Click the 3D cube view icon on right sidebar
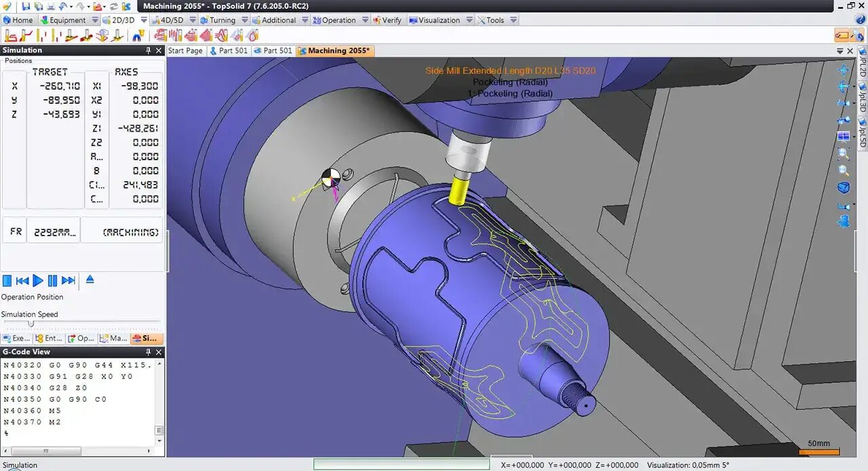This screenshot has width=868, height=471. [x=843, y=187]
